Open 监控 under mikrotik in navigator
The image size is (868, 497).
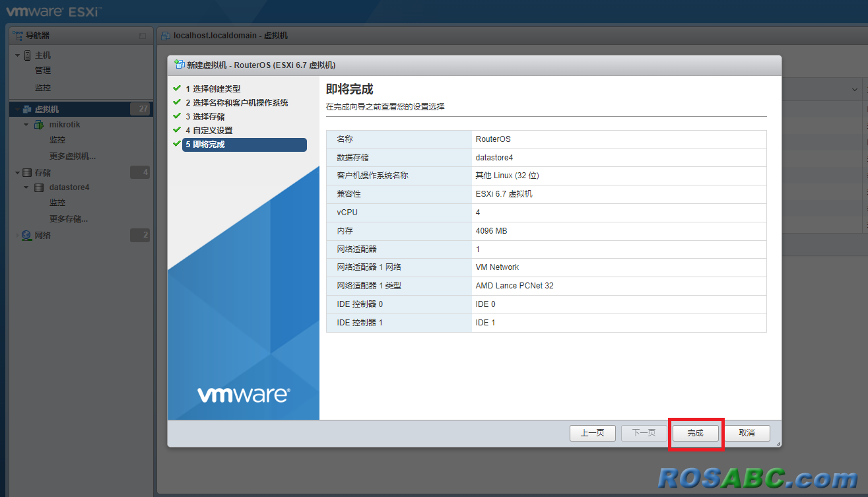[x=57, y=140]
